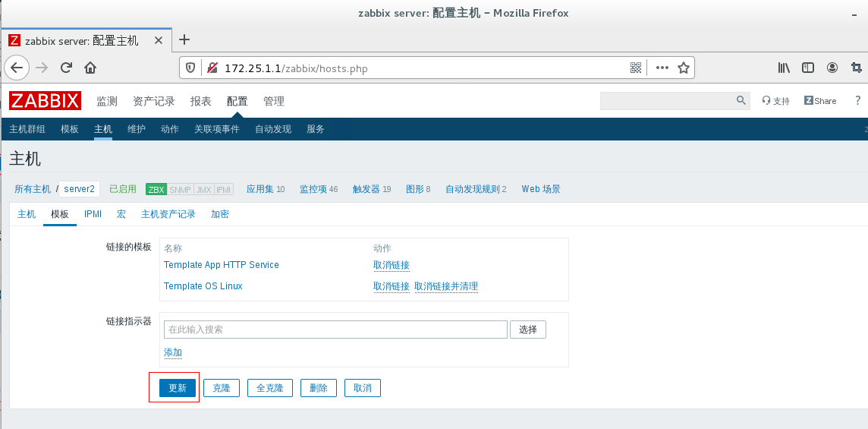Click the 已启用 status link
Screen dimensions: 868x429
(123, 189)
